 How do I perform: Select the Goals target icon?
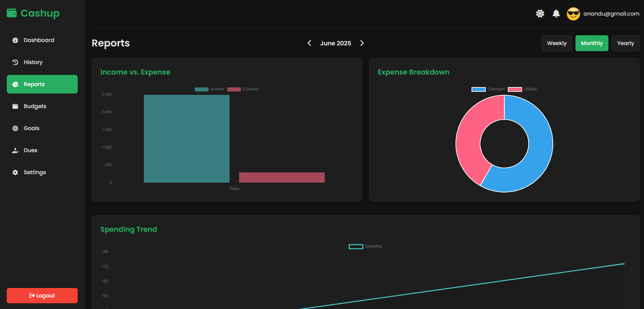[15, 128]
